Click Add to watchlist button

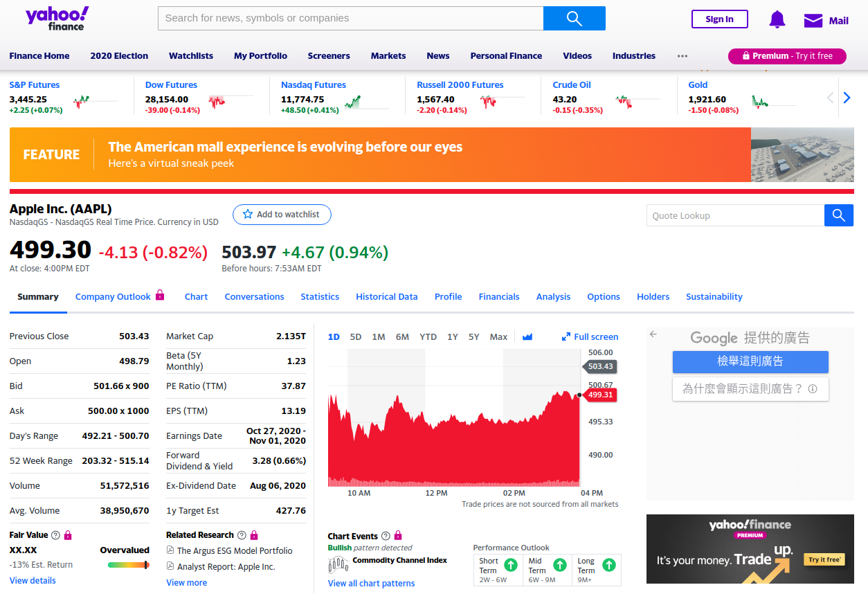282,215
